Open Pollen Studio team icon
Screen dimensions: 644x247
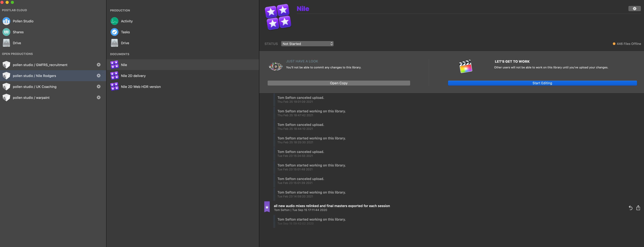(6, 21)
